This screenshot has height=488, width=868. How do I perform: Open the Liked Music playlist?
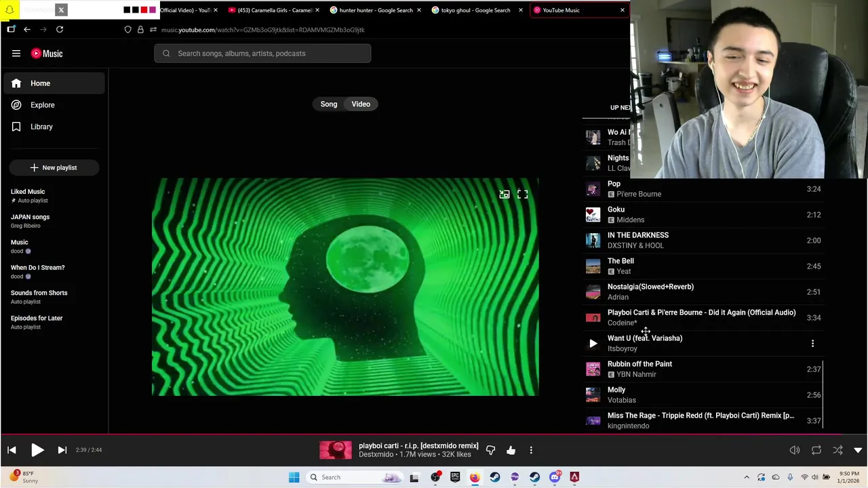(x=54, y=196)
